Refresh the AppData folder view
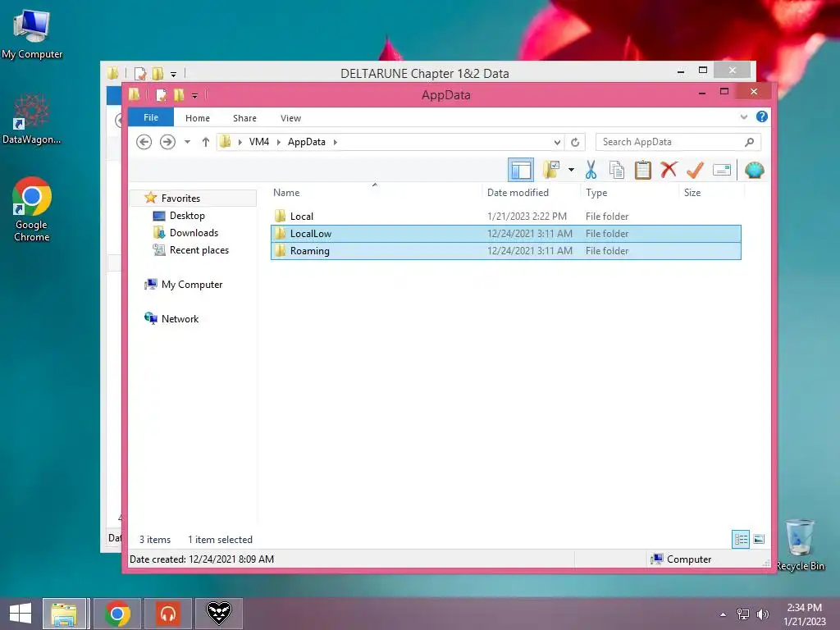 [575, 142]
